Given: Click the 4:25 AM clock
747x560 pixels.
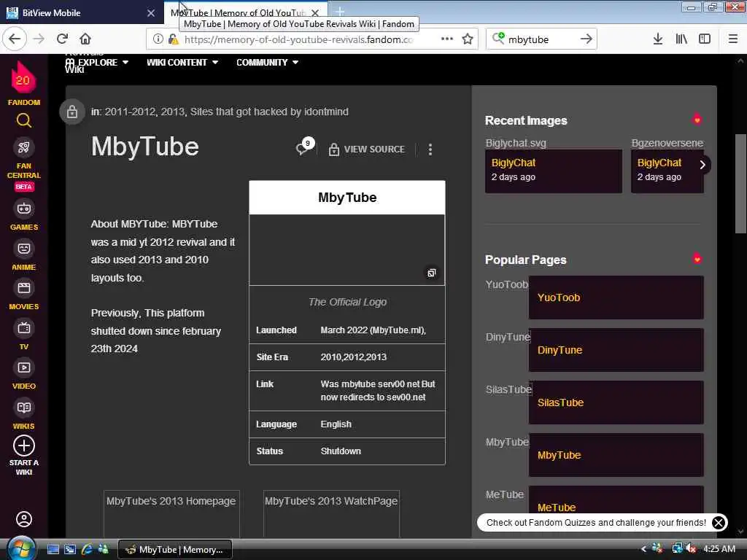Looking at the screenshot, I should (x=719, y=549).
